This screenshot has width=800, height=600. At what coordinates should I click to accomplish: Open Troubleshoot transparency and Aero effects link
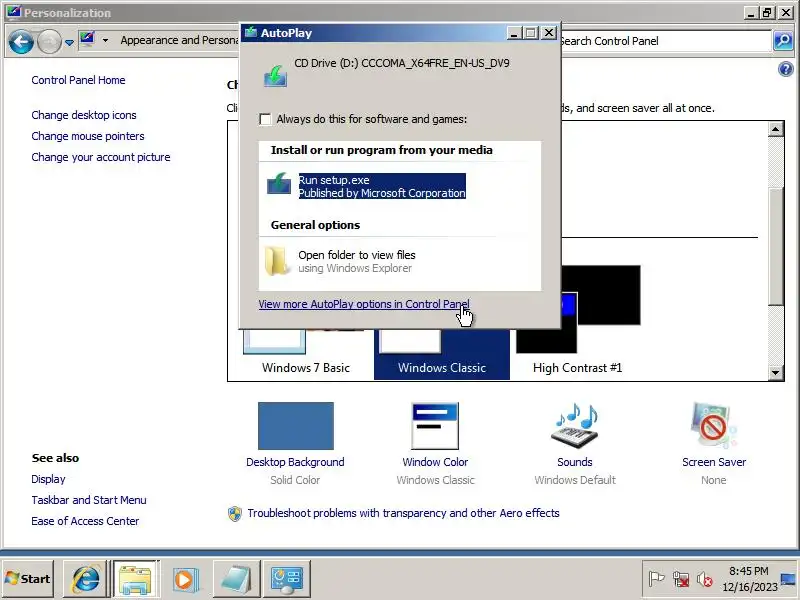coord(403,513)
